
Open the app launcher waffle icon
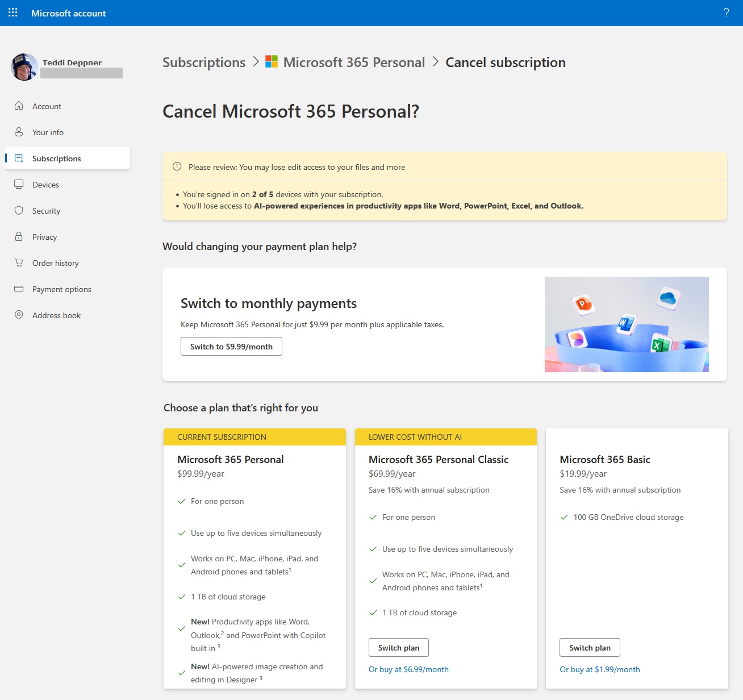click(x=13, y=13)
